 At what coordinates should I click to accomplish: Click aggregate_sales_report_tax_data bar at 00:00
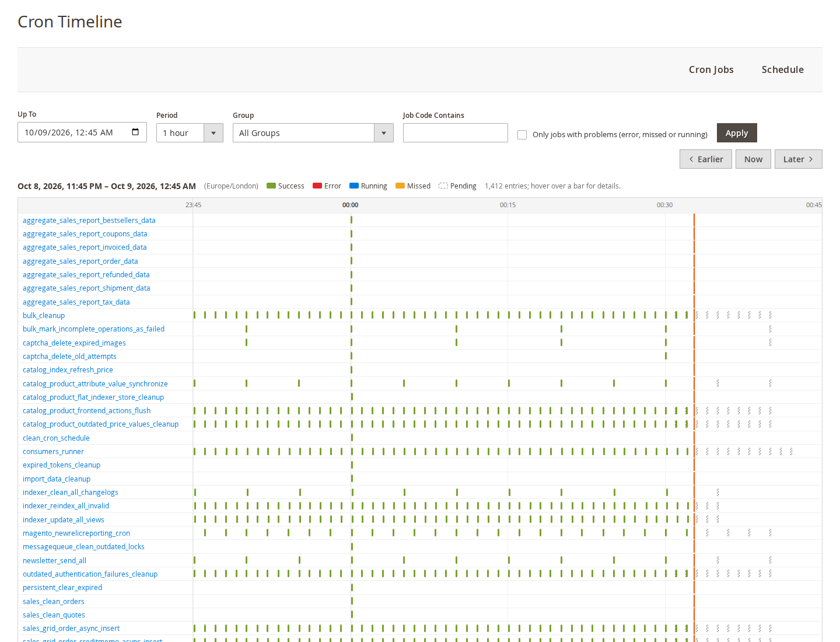[351, 302]
